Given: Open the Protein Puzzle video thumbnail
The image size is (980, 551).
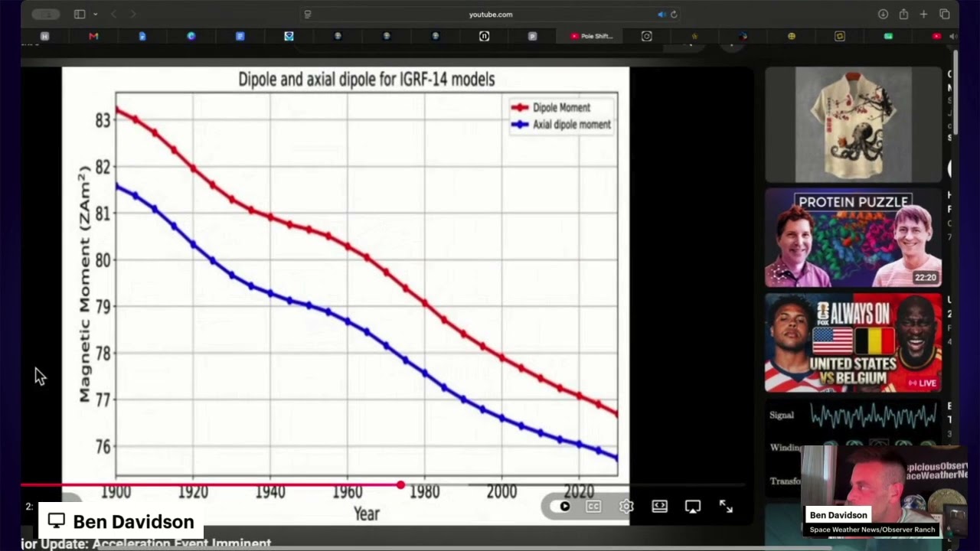Looking at the screenshot, I should point(853,237).
